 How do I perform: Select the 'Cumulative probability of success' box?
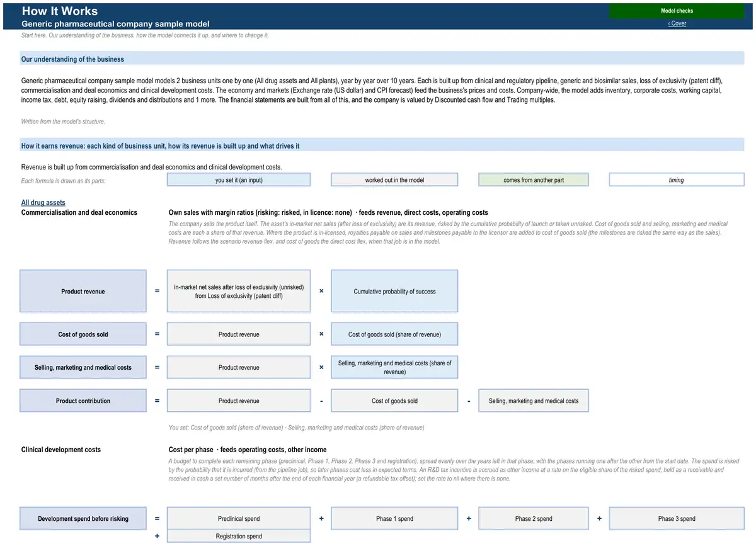coord(394,292)
